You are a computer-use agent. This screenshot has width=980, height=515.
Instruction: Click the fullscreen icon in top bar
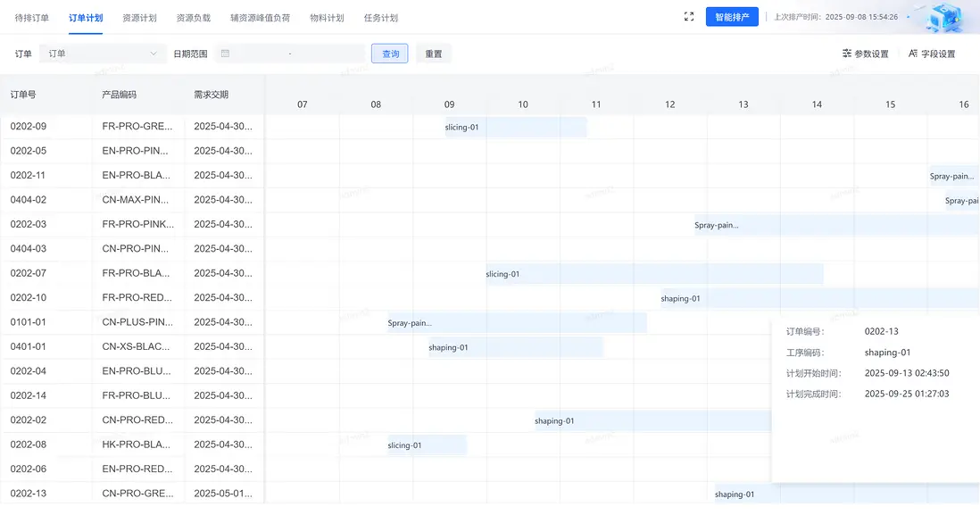pyautogui.click(x=689, y=17)
